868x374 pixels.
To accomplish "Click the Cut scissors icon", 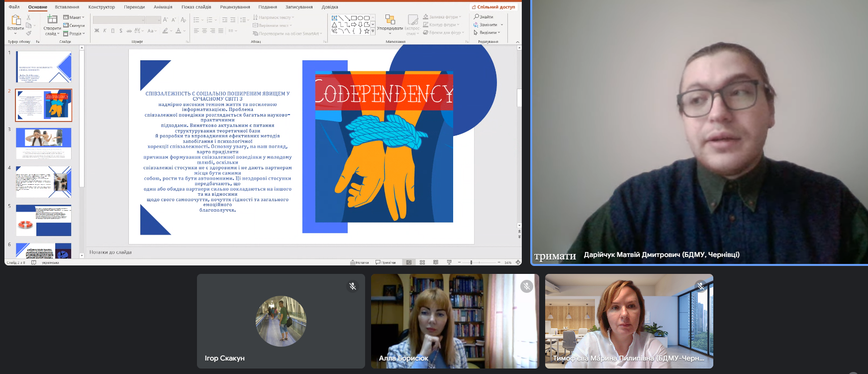I will click(28, 17).
